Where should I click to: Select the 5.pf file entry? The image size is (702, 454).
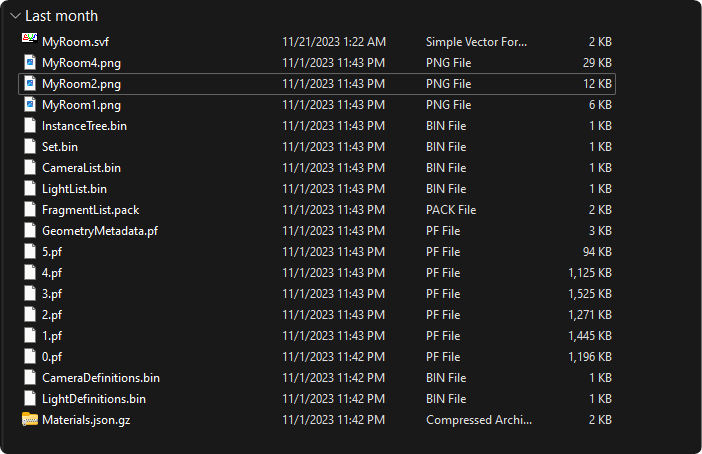(x=52, y=252)
